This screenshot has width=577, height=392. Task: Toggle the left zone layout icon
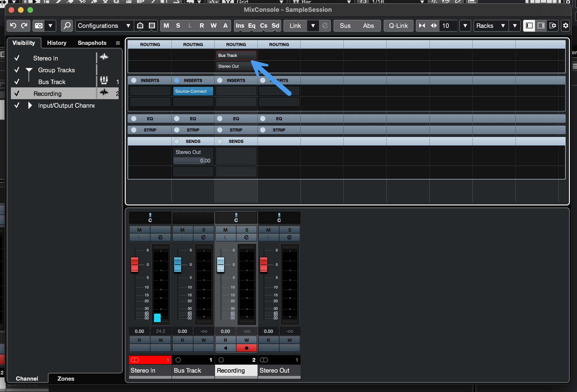click(x=529, y=26)
